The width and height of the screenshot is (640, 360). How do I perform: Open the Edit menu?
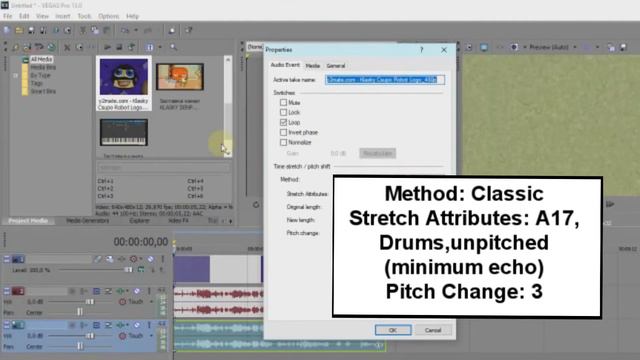24,16
